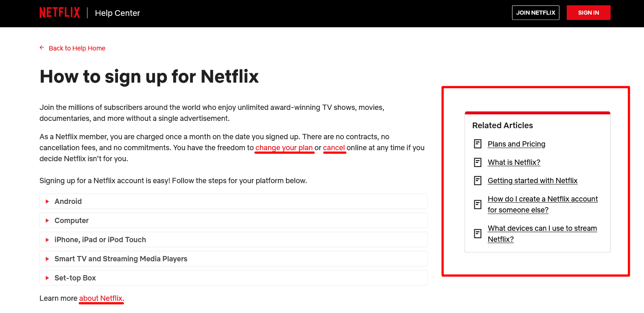The image size is (644, 313).
Task: Go to Back to Help Home link
Action: pos(77,48)
